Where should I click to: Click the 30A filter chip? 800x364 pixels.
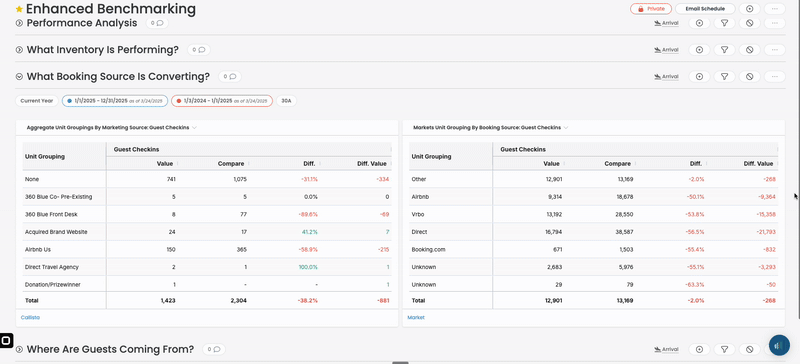click(286, 101)
